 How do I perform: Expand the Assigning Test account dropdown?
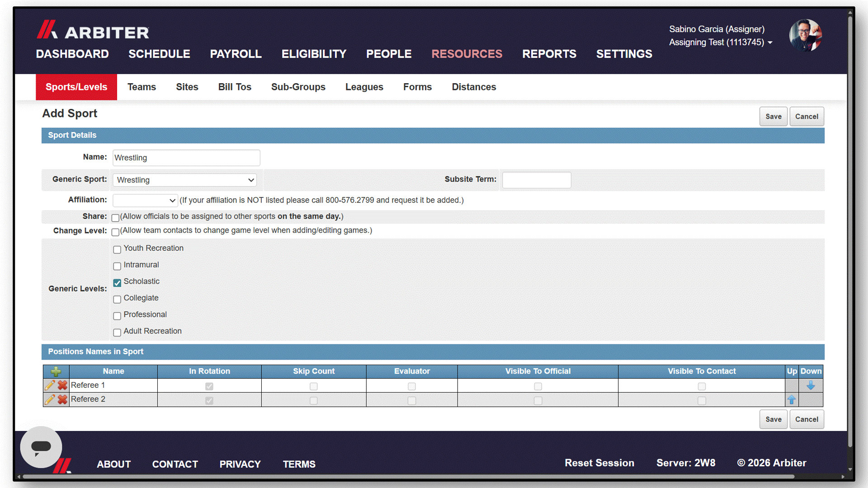721,42
